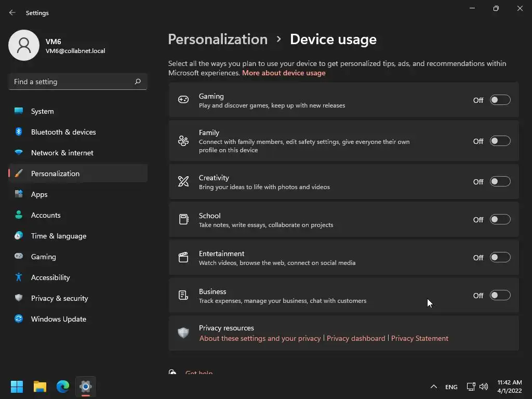
Task: Enable the Gaming device usage toggle
Action: point(500,100)
